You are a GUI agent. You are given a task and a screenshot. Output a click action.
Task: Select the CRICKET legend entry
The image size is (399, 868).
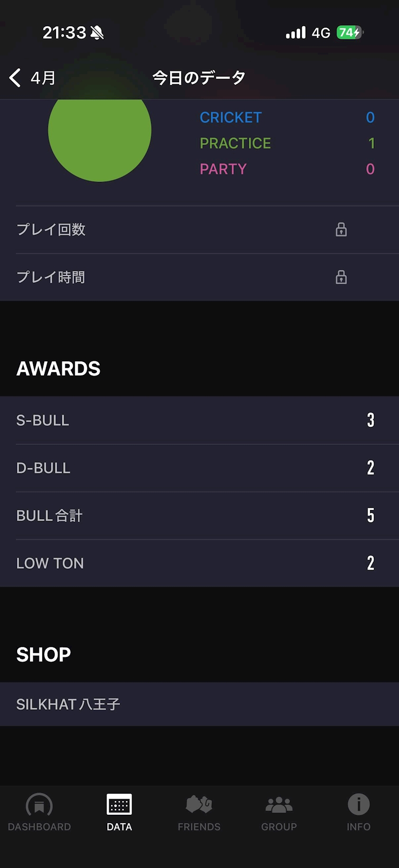point(231,117)
